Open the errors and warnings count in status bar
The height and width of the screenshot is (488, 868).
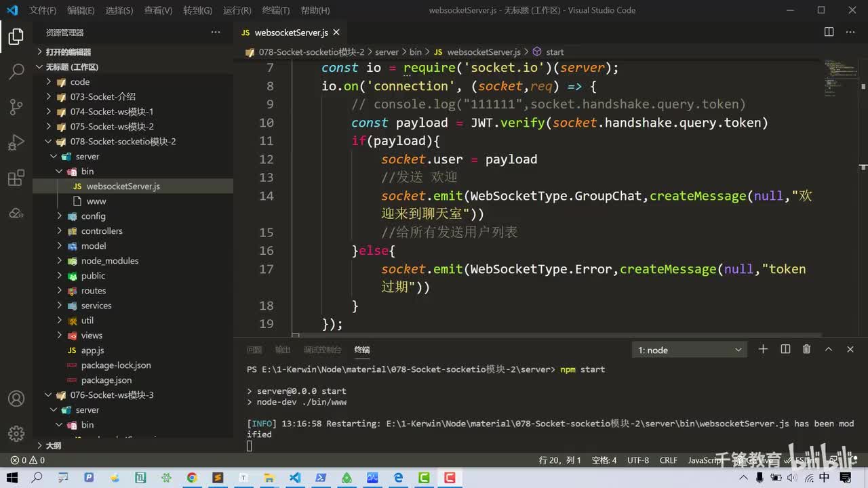[28, 460]
